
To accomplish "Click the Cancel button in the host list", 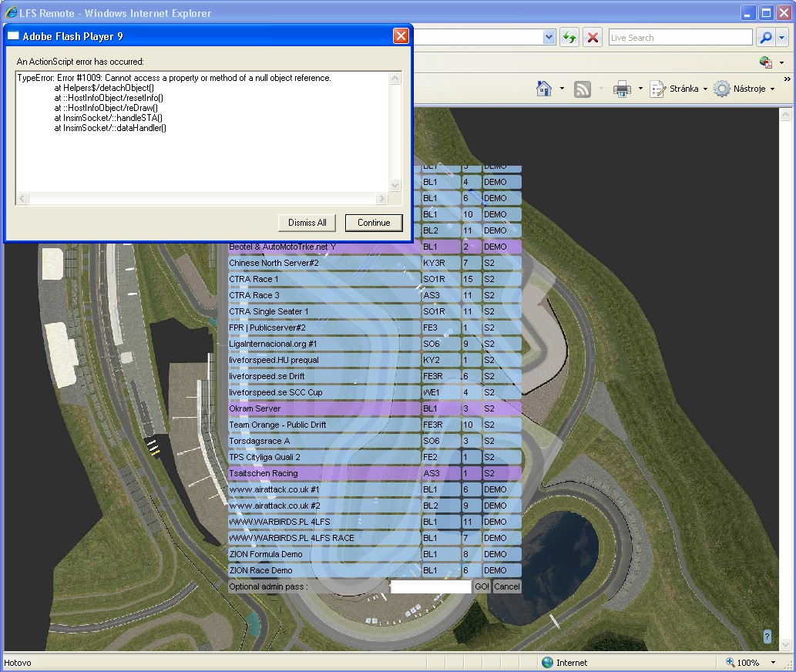I will [x=506, y=586].
